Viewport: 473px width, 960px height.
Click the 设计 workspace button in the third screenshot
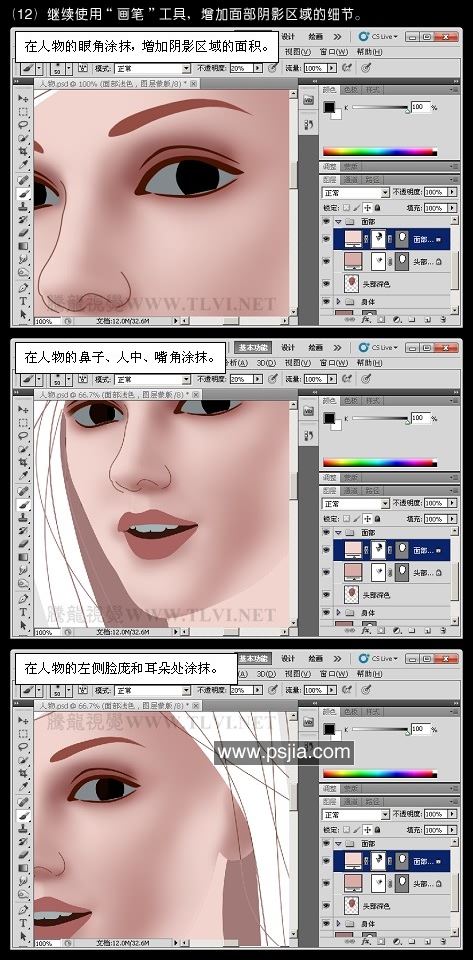tap(288, 658)
